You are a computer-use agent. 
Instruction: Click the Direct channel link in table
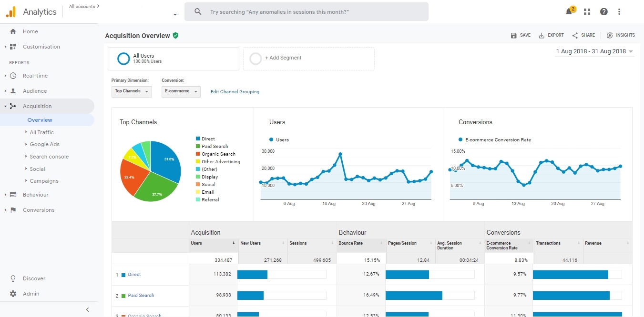pyautogui.click(x=134, y=275)
